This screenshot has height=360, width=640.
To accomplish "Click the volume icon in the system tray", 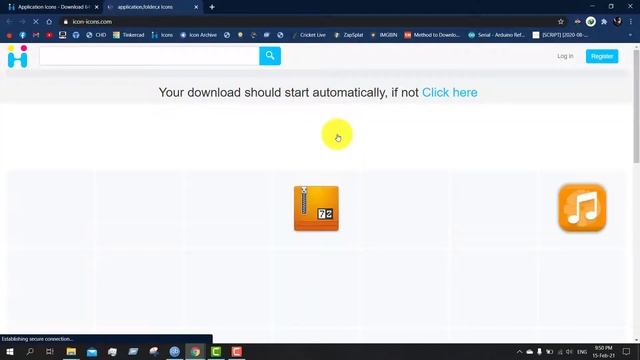I will (x=569, y=351).
